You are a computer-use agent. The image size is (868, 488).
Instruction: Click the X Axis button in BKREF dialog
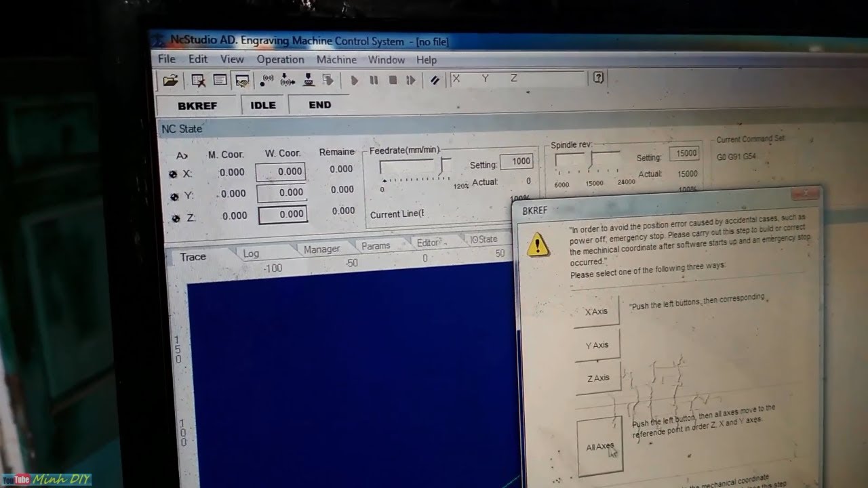click(x=597, y=312)
